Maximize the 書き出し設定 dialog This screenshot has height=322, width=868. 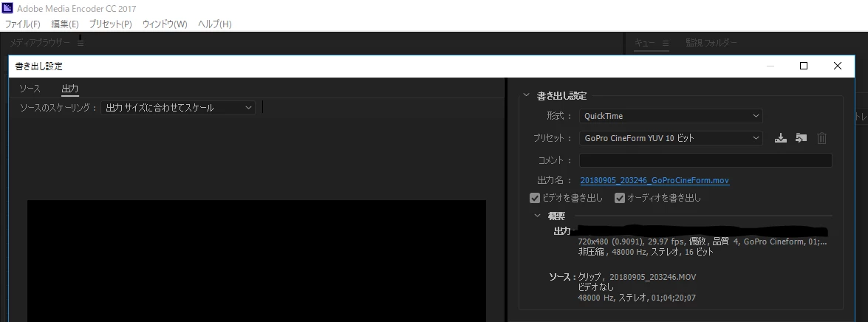tap(804, 66)
